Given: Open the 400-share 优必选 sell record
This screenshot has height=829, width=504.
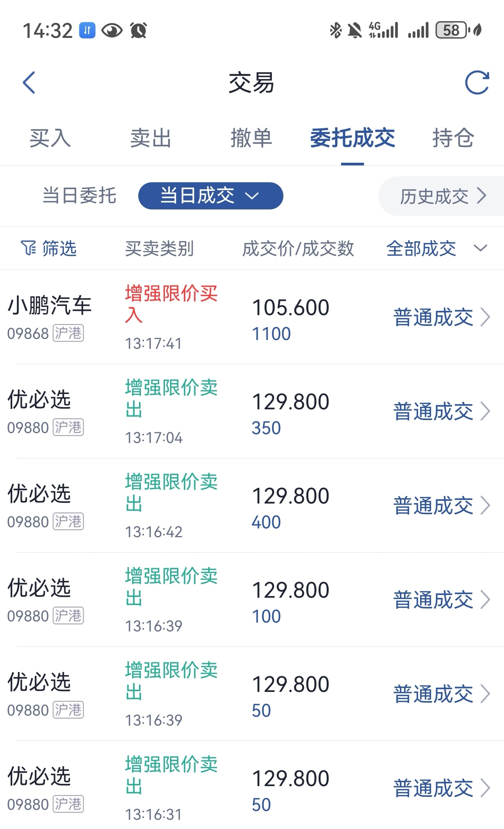Looking at the screenshot, I should [252, 505].
